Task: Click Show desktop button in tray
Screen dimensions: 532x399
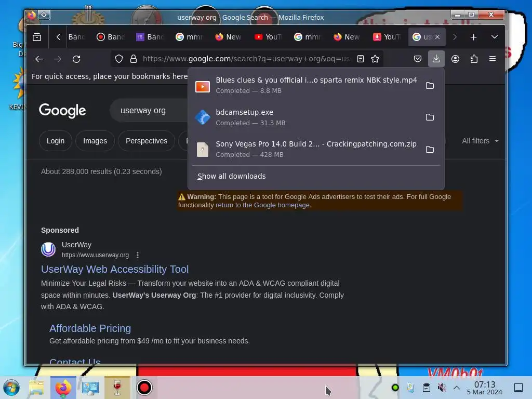Action: click(518, 388)
